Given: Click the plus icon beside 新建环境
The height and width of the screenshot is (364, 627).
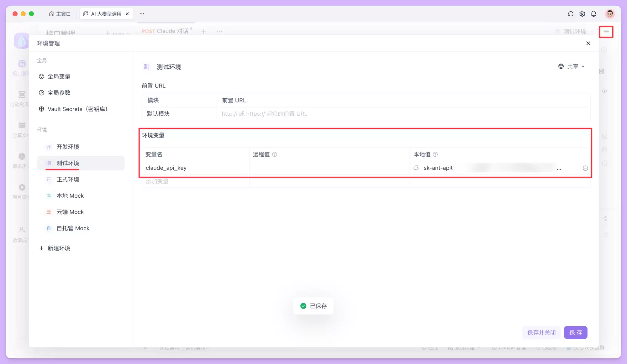Looking at the screenshot, I should [x=41, y=248].
